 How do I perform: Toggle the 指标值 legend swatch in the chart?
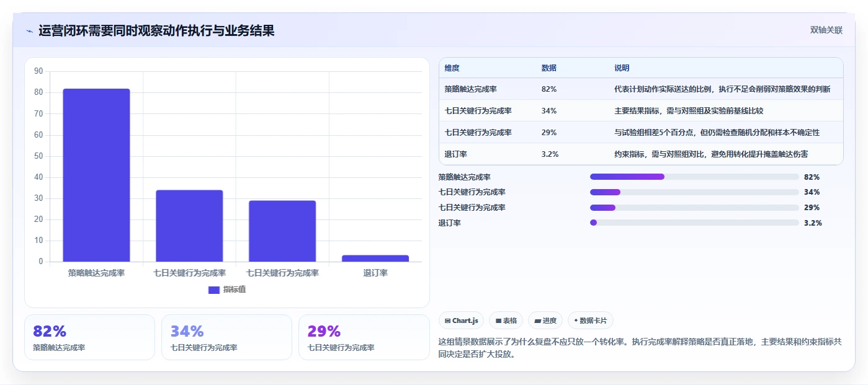point(214,290)
